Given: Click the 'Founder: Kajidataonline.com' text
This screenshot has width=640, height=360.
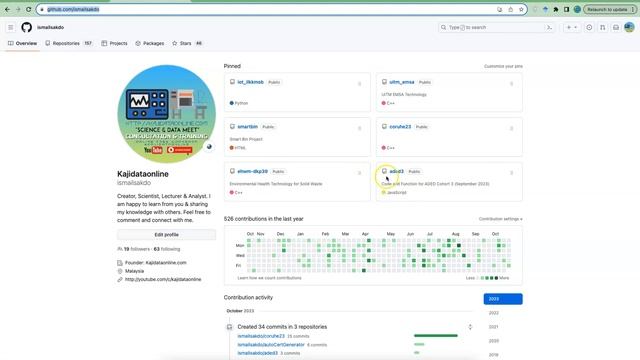Looking at the screenshot, I should click(x=156, y=263).
